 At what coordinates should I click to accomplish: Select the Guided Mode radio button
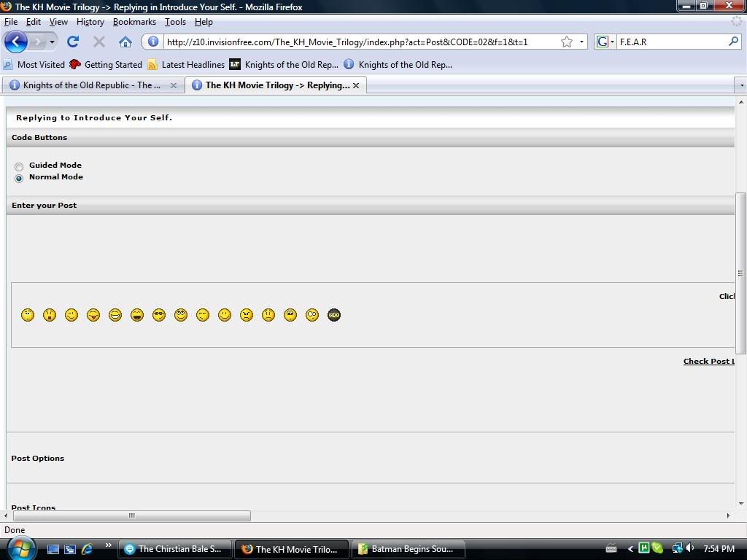coord(19,166)
